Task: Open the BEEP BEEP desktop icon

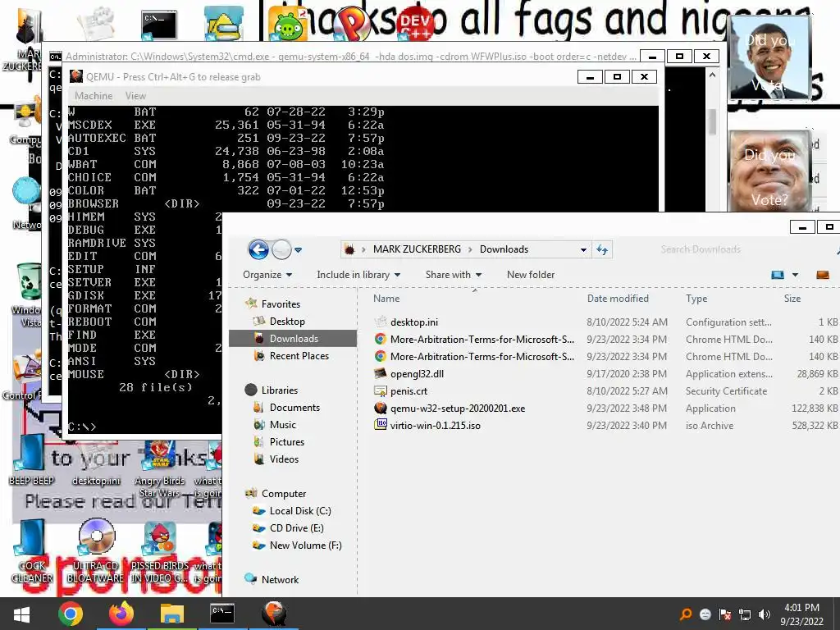Action: click(31, 459)
